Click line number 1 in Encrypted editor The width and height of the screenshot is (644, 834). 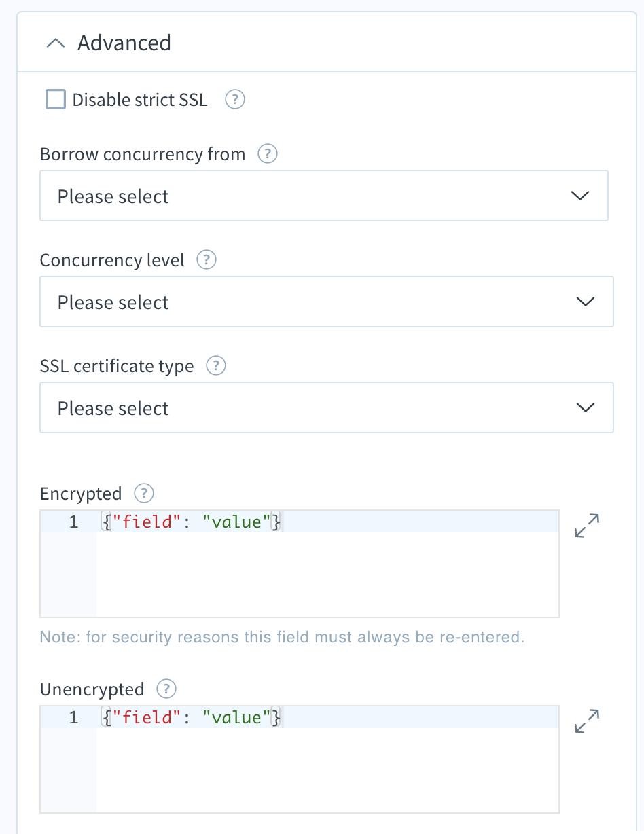(x=73, y=522)
